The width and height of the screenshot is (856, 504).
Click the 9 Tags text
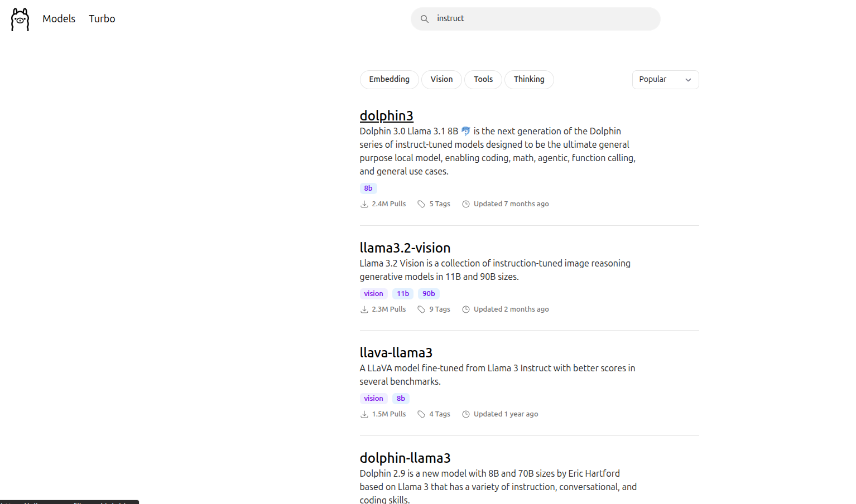440,309
